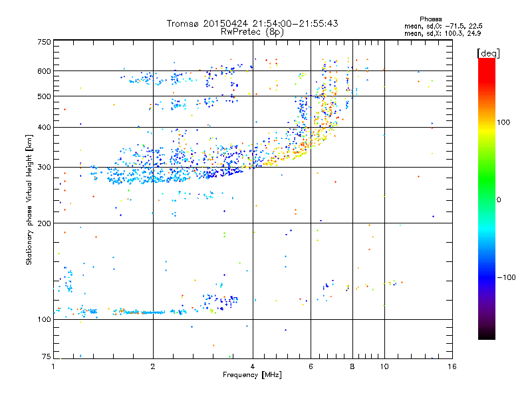Click the y-axis tick label '500'
The image size is (532, 399).
44,96
